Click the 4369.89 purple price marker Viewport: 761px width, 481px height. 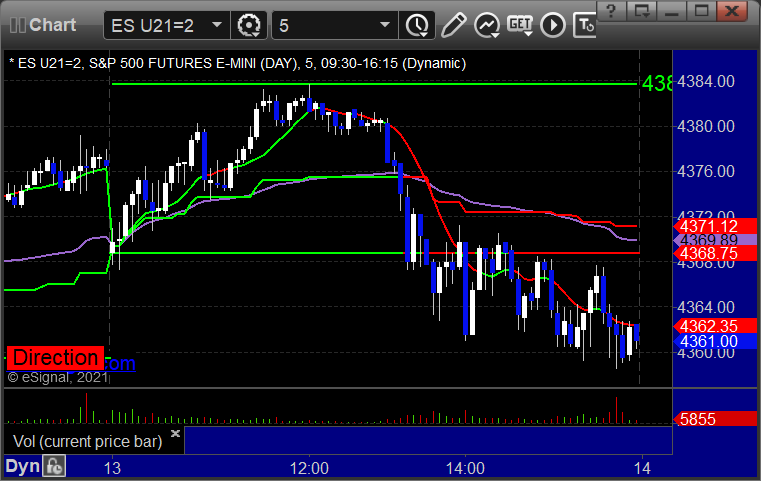715,240
